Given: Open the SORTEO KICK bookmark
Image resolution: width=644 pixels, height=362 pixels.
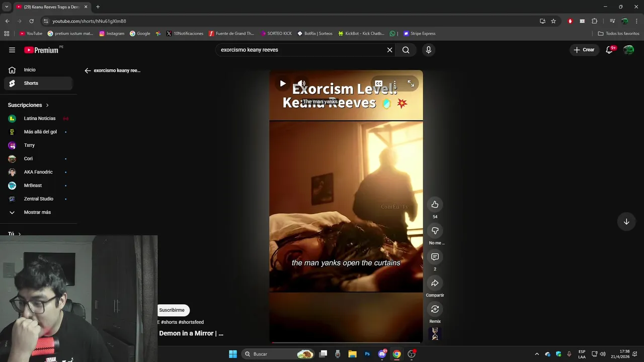Looking at the screenshot, I should pyautogui.click(x=276, y=34).
